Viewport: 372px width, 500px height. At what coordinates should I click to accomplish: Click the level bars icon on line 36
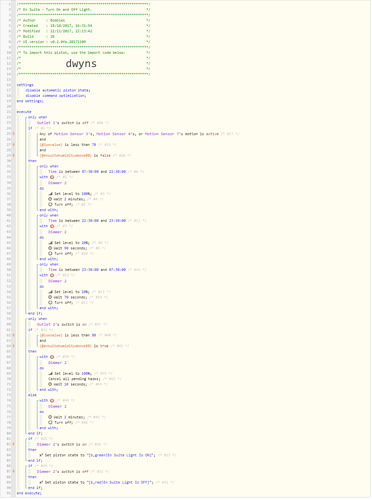coord(50,194)
